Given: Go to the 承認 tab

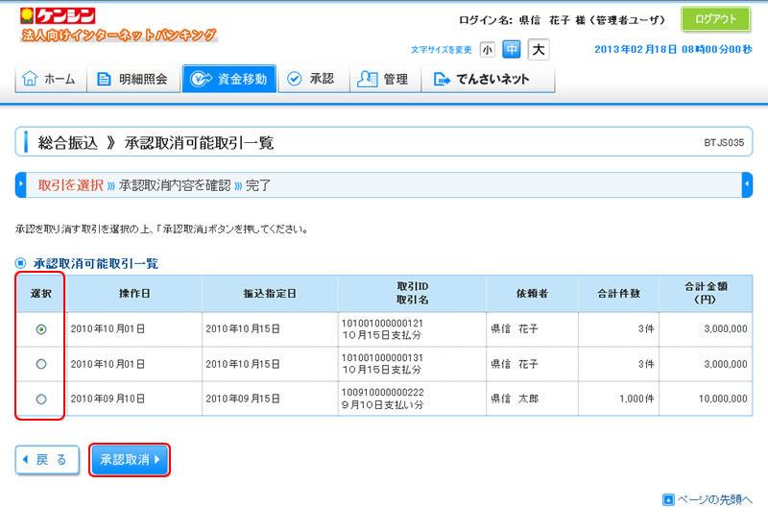Looking at the screenshot, I should [311, 80].
